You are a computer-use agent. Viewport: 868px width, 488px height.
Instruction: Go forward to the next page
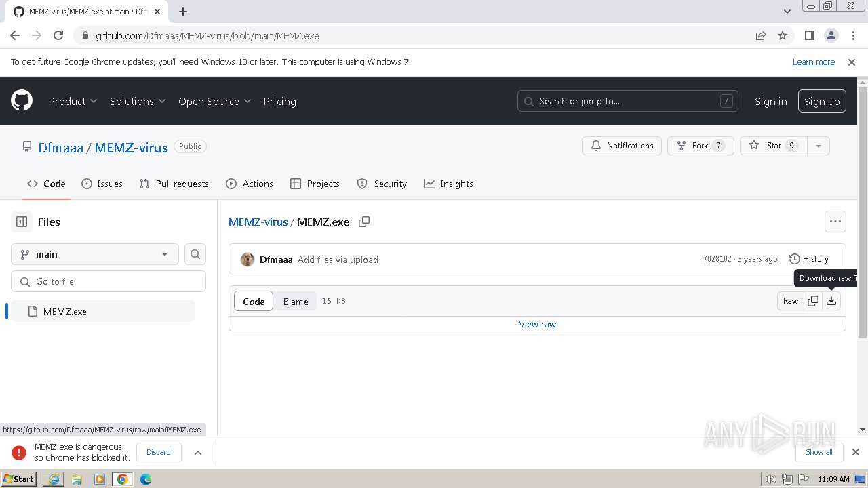click(x=37, y=35)
